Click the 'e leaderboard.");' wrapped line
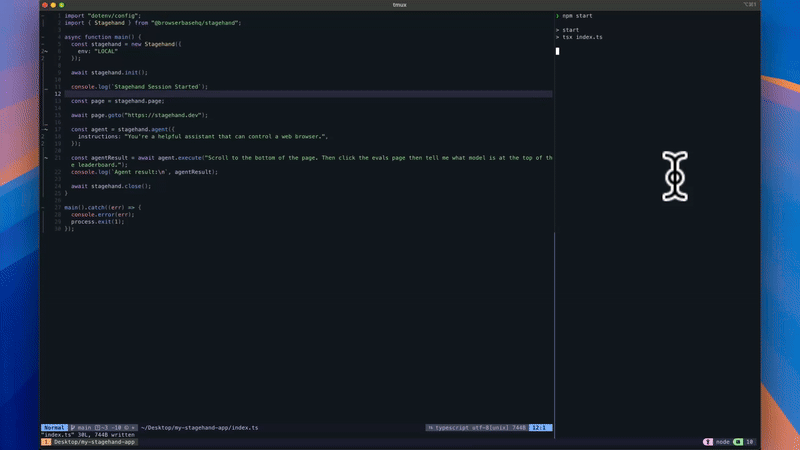This screenshot has width=800, height=450. 99,165
